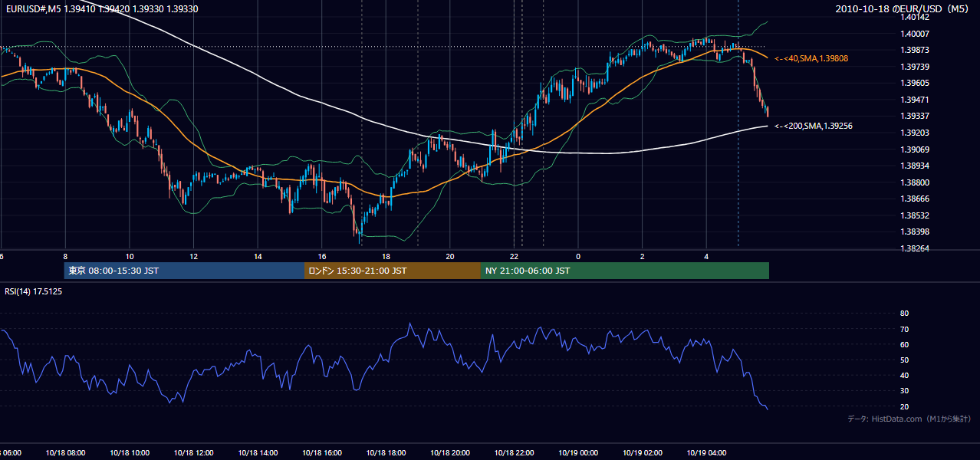Select the London 15:30-21:00 JST session bar

tap(393, 271)
